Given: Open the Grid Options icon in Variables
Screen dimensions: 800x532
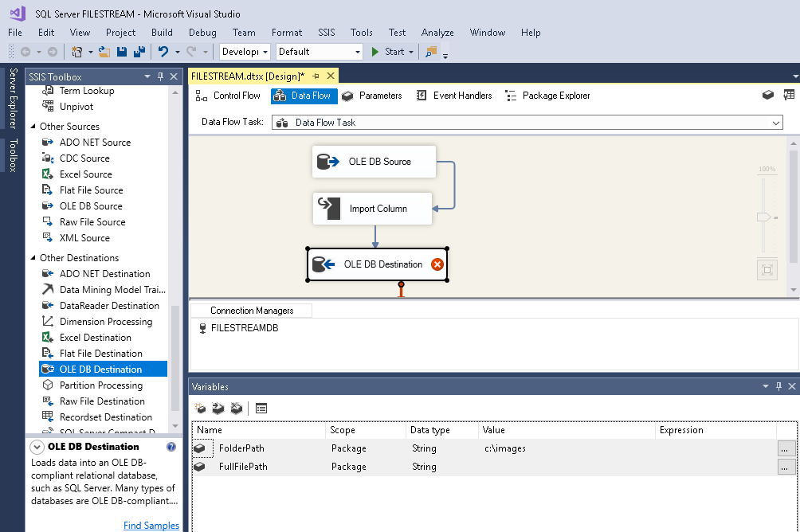Looking at the screenshot, I should (261, 409).
